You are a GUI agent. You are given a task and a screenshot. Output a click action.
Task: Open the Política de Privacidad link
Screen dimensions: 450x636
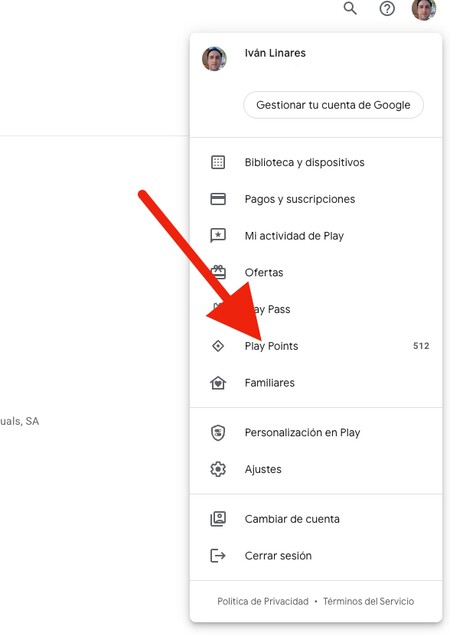pyautogui.click(x=263, y=601)
